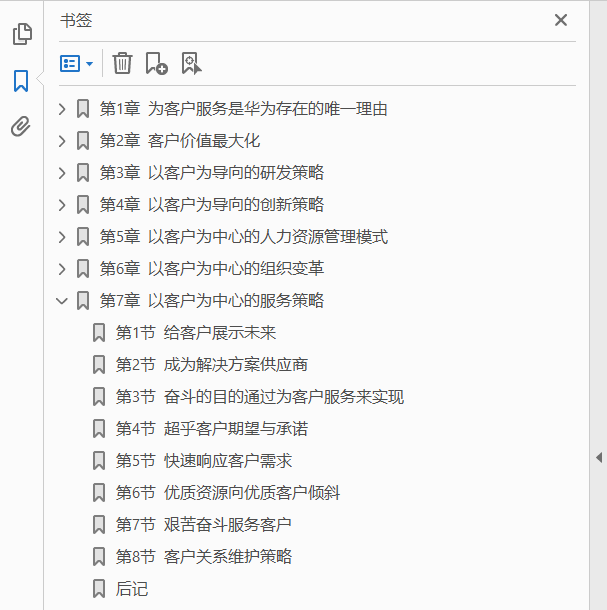
Task: Expand 第1章 bookmark chevron
Action: click(x=62, y=109)
